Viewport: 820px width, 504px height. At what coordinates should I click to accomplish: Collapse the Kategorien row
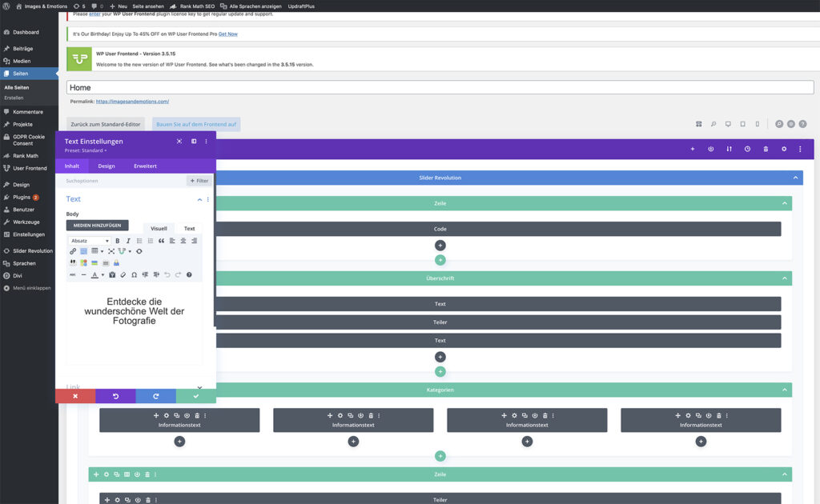click(785, 390)
